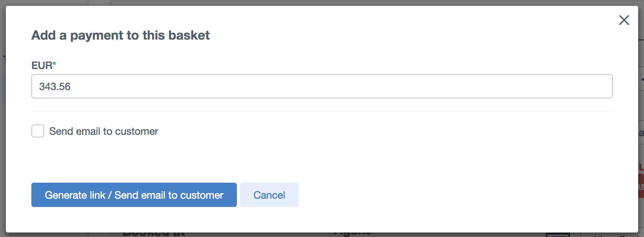Click the 'Add a payment to this basket' heading
The width and height of the screenshot is (644, 237).
120,35
